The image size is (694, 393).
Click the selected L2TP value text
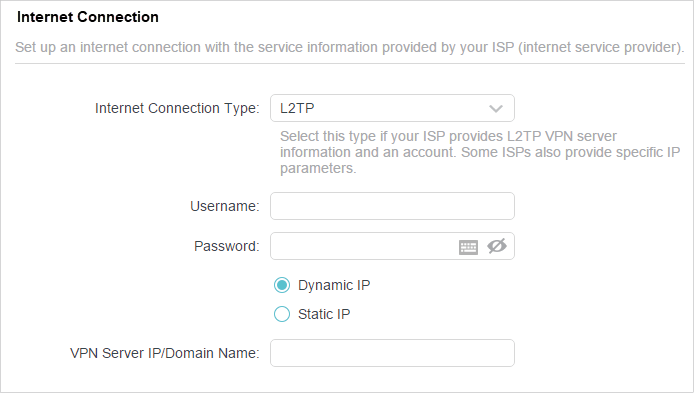297,108
